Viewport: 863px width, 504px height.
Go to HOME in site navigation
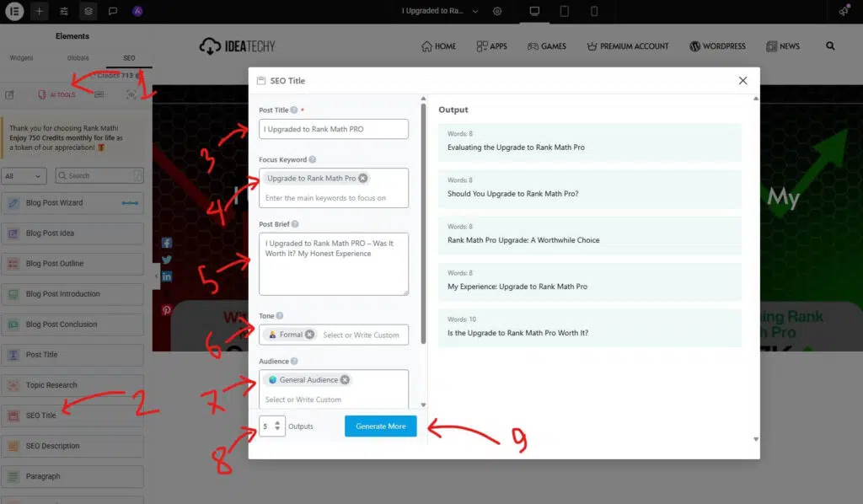coord(438,46)
